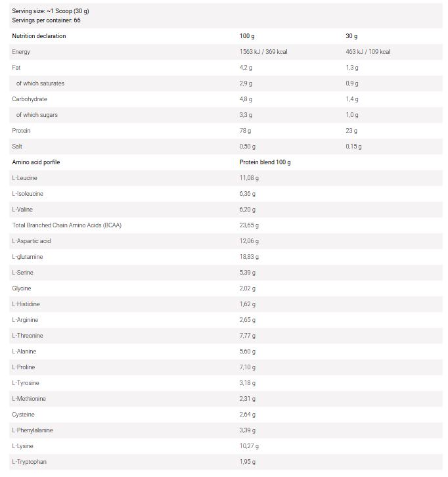Click the 100 g column header
The image size is (448, 477).
click(x=247, y=36)
